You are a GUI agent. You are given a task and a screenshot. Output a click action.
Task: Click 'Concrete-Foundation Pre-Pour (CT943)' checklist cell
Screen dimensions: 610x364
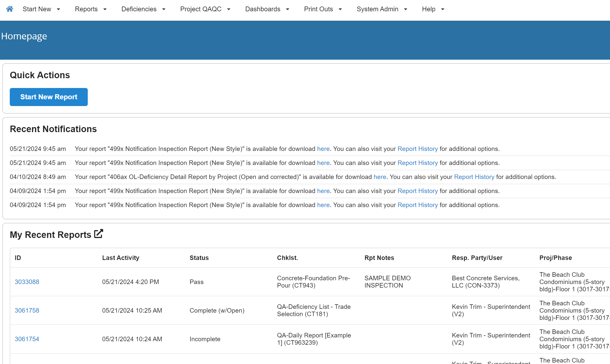coord(313,282)
